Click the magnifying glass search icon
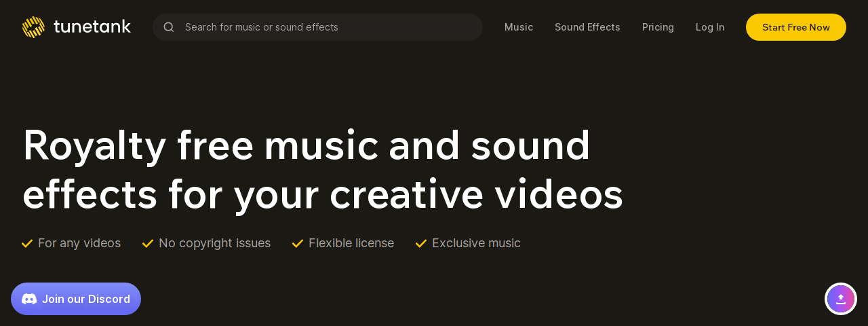Viewport: 868px width, 326px height. tap(169, 27)
